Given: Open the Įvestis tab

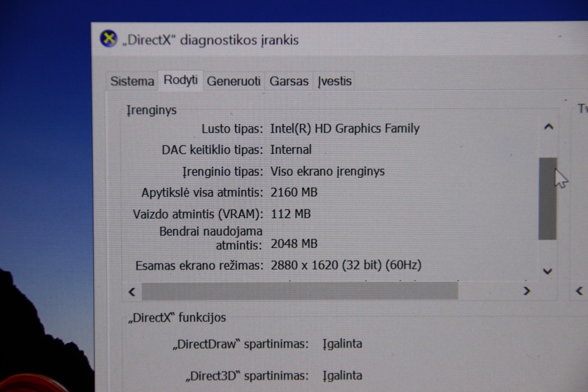Looking at the screenshot, I should point(334,81).
